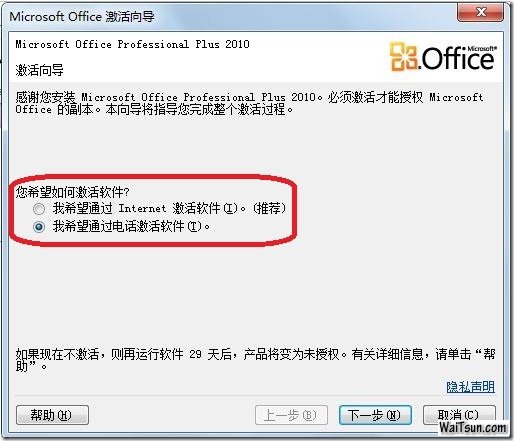Open the 隐私声明 privacy statement link
This screenshot has width=514, height=441.
click(x=470, y=387)
